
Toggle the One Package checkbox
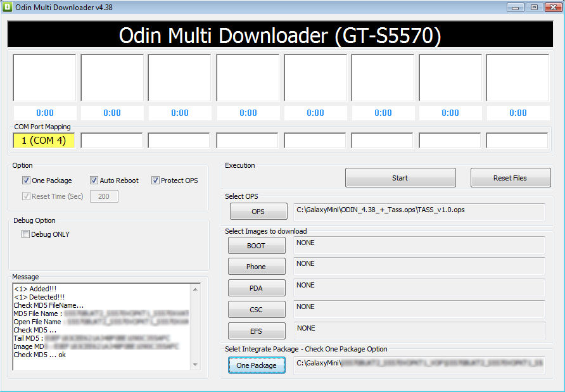click(x=26, y=180)
